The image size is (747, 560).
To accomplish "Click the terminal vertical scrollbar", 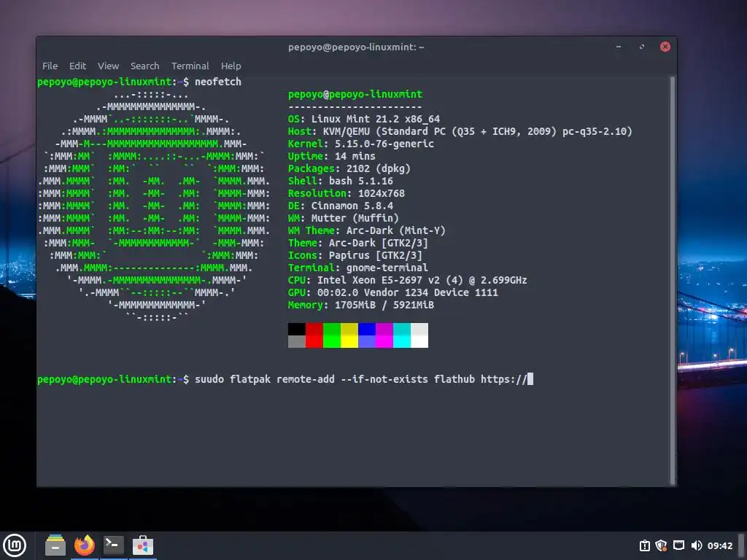I will click(673, 280).
